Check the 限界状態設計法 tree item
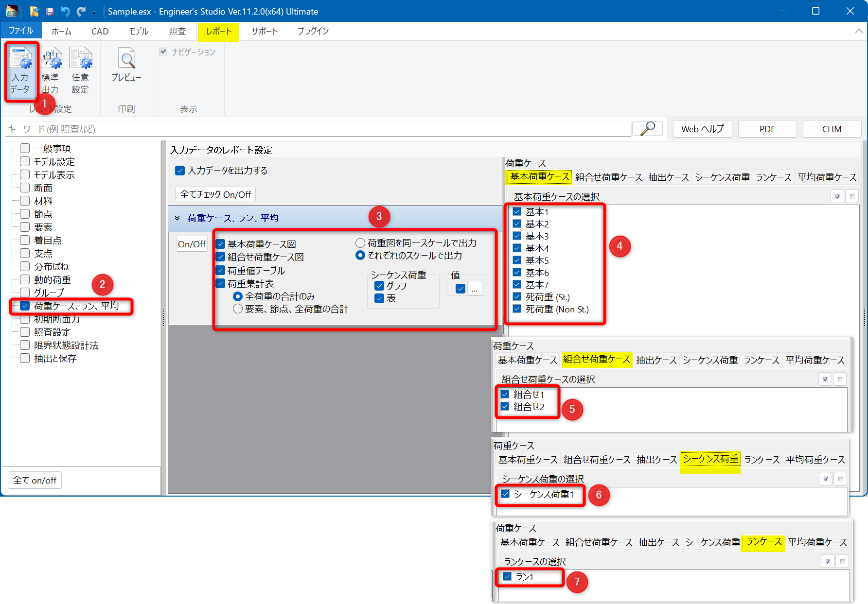 pos(25,345)
